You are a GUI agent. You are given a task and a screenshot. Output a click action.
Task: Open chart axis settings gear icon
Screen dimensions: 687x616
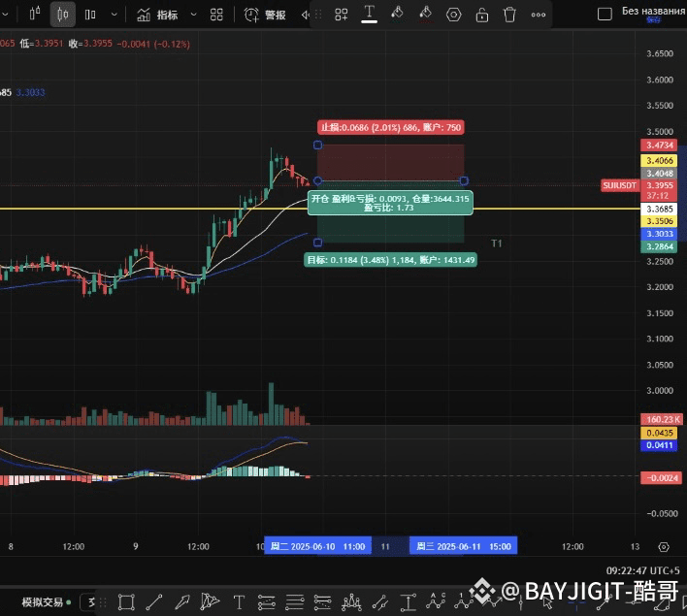pos(664,547)
